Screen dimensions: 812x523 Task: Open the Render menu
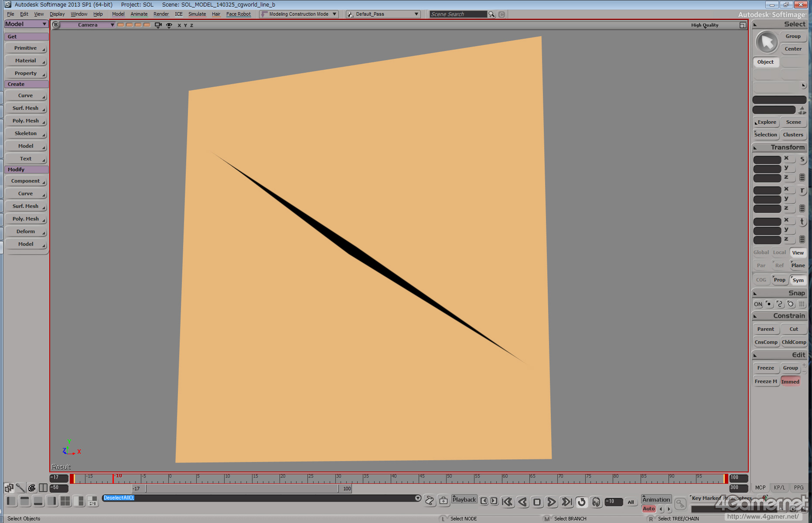[x=161, y=14]
